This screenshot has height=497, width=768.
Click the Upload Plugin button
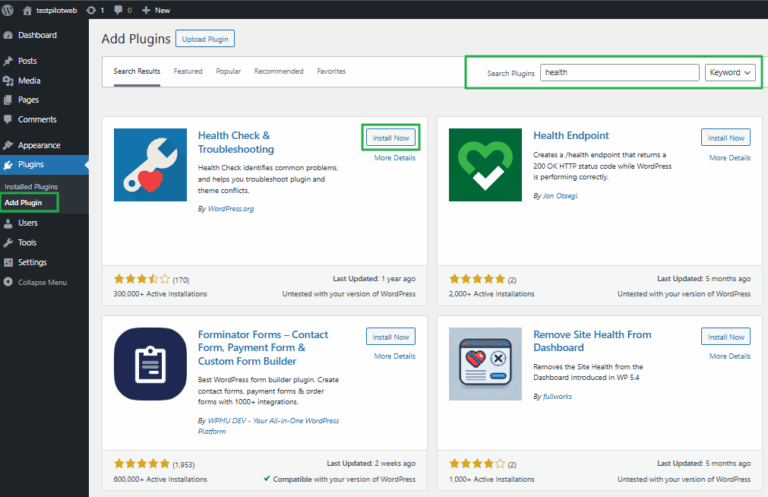205,39
